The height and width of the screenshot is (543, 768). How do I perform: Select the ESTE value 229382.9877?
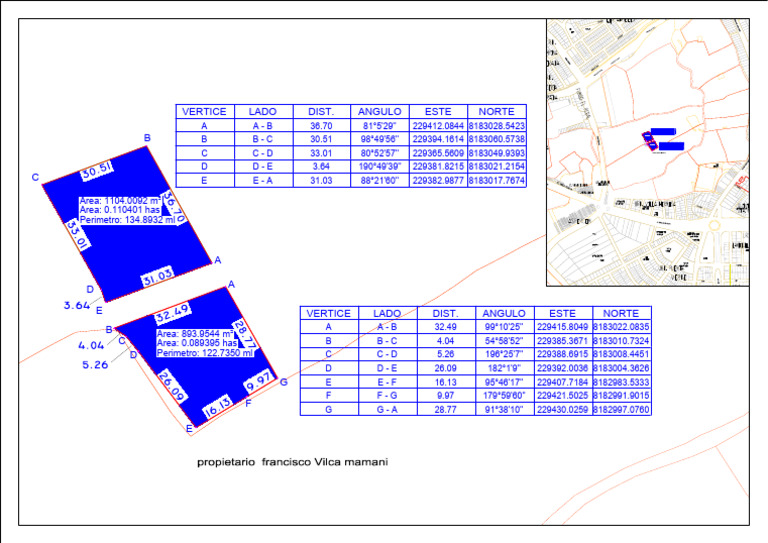(438, 181)
